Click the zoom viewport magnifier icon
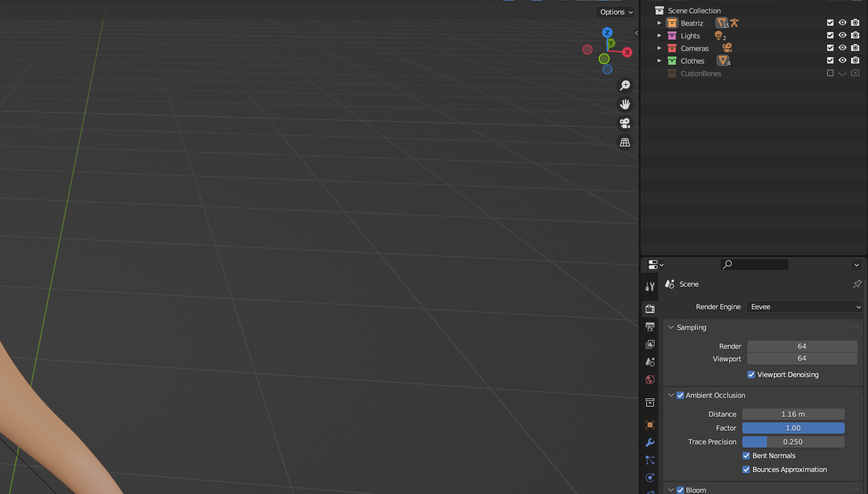The image size is (868, 494). coord(625,85)
